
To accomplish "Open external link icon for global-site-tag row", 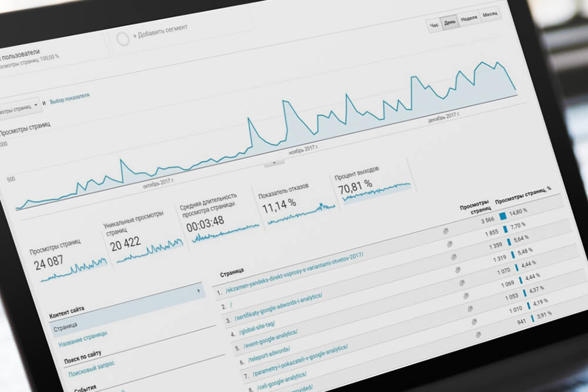I will point(458,271).
